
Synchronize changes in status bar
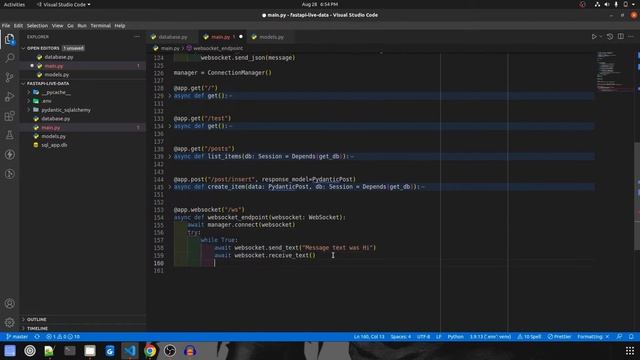pos(37,337)
